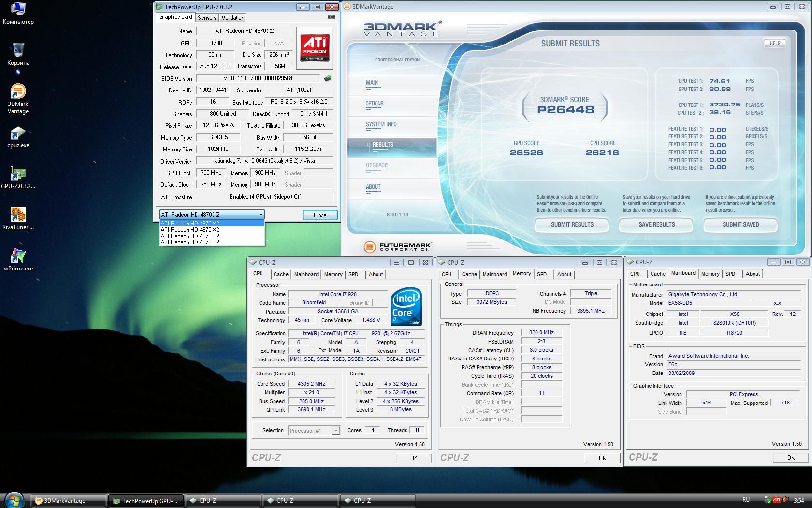Viewport: 812px width, 508px height.
Task: Click the taskbar clock showing 3:54
Action: (x=798, y=500)
